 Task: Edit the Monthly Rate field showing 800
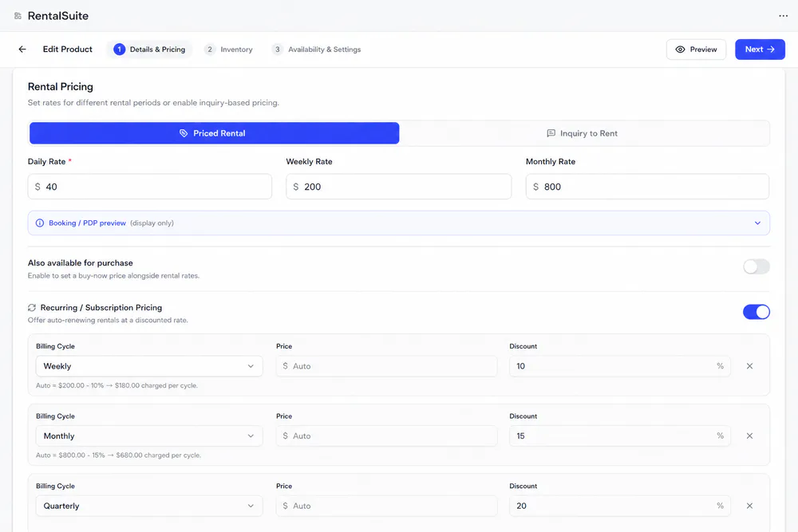click(647, 187)
